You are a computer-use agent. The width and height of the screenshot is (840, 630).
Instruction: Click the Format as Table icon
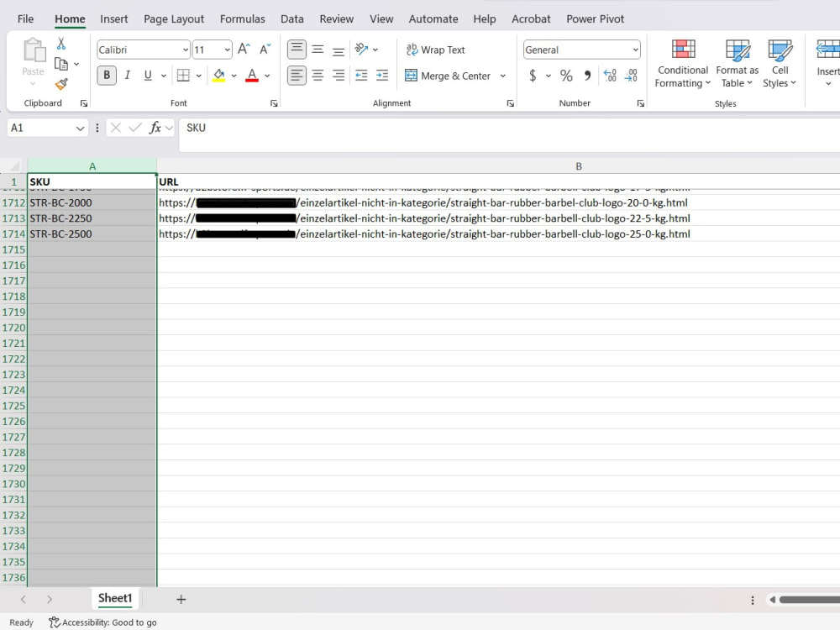[x=737, y=63]
